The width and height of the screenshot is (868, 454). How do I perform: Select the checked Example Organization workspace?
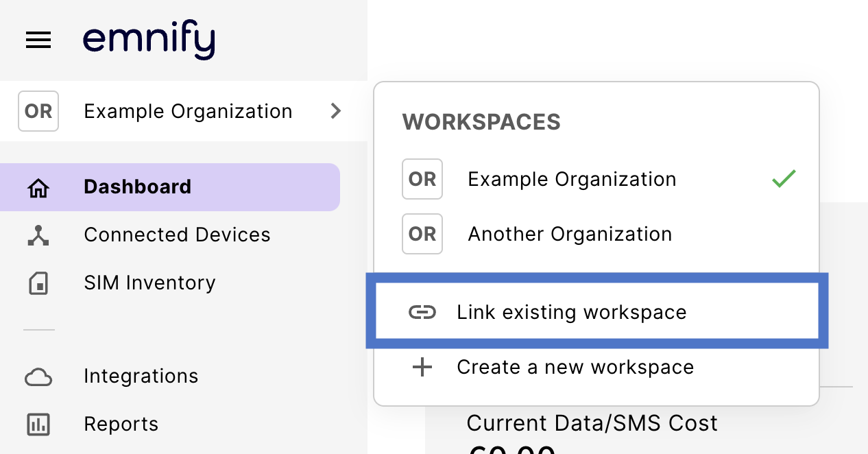click(x=572, y=180)
